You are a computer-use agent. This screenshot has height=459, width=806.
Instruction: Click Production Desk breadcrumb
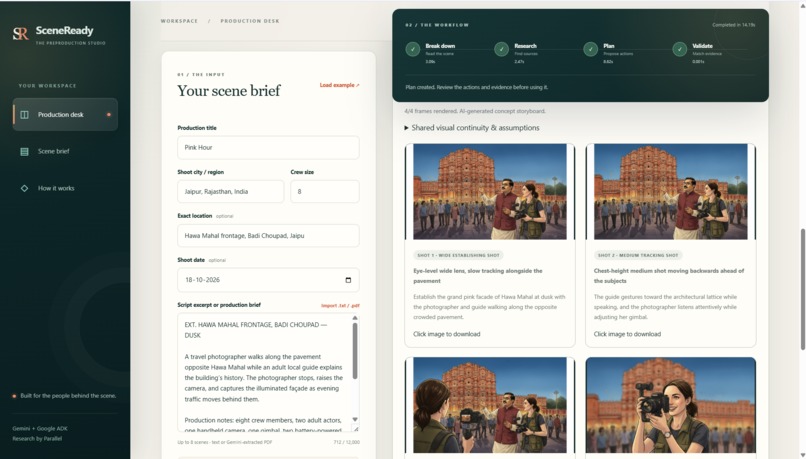250,21
